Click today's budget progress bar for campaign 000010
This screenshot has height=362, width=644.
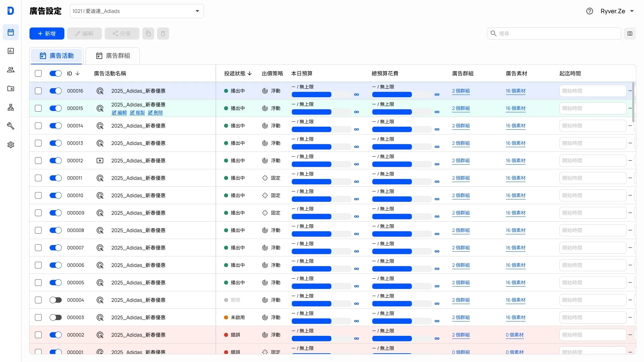click(x=321, y=199)
